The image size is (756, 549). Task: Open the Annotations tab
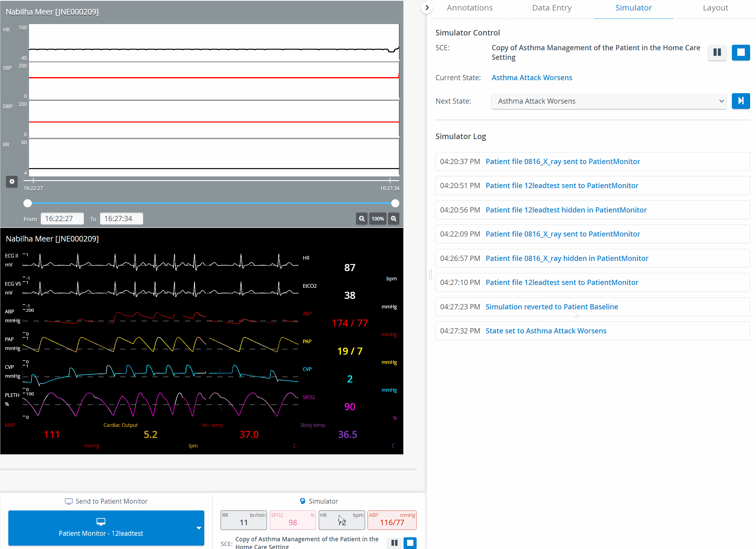[470, 8]
